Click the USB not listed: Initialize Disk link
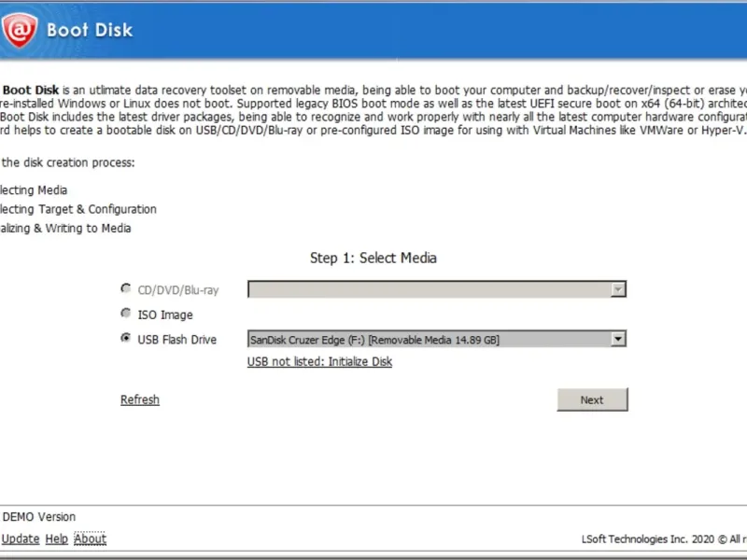 pyautogui.click(x=319, y=362)
